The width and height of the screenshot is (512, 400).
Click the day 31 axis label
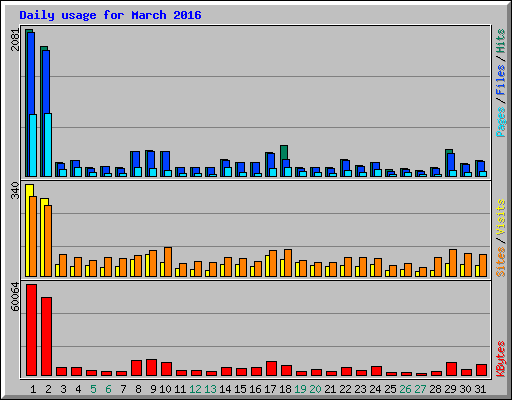click(480, 389)
